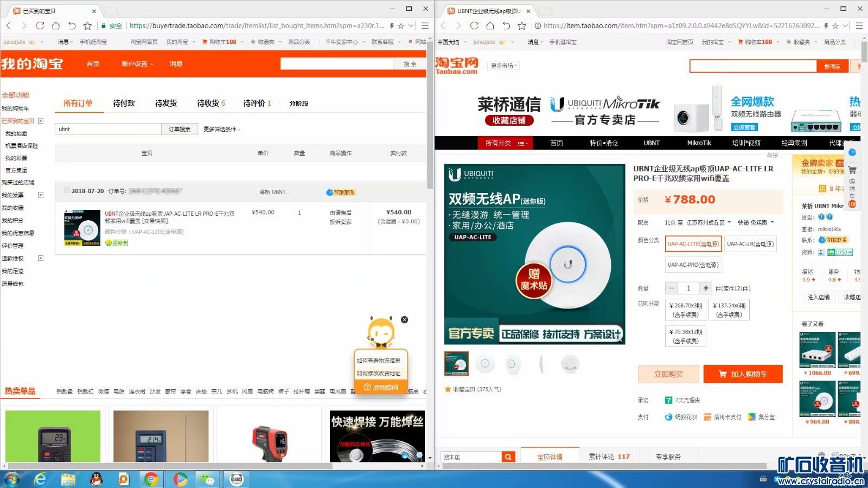Select the UAP-AC-LR(含电源) option
Image resolution: width=868 pixels, height=488 pixels.
tap(750, 244)
